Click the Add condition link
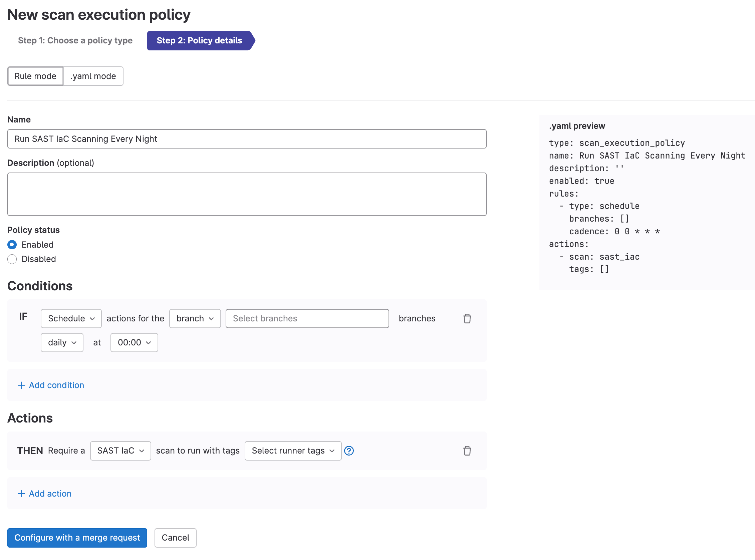755x560 pixels. (51, 385)
